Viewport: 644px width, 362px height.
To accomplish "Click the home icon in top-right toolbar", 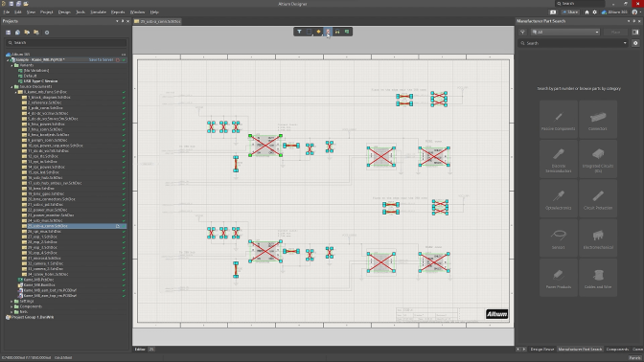I will 586,12.
